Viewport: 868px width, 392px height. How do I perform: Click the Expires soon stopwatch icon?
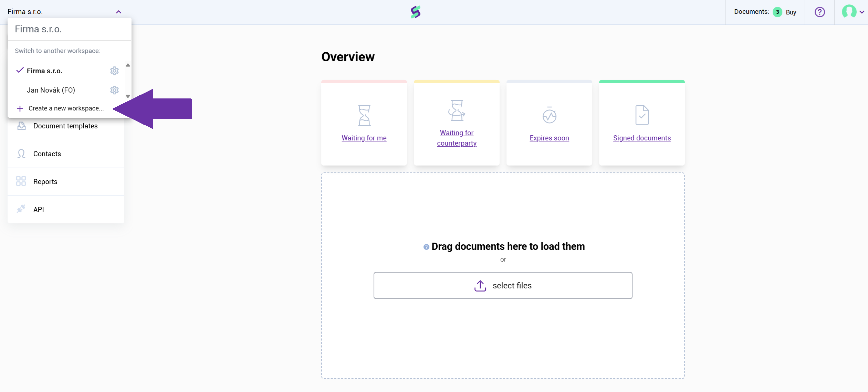[549, 115]
